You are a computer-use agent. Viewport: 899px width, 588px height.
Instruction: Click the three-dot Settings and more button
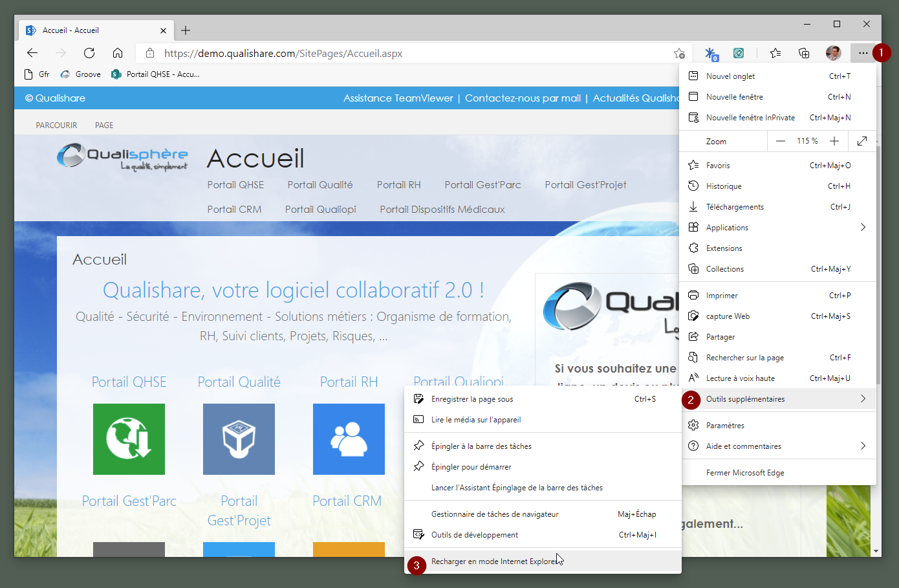863,53
